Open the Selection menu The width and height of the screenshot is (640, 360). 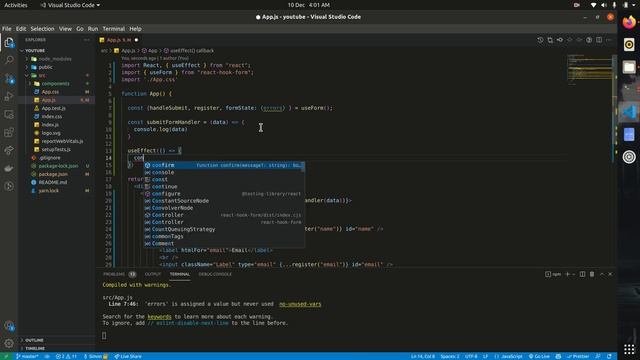tap(42, 29)
